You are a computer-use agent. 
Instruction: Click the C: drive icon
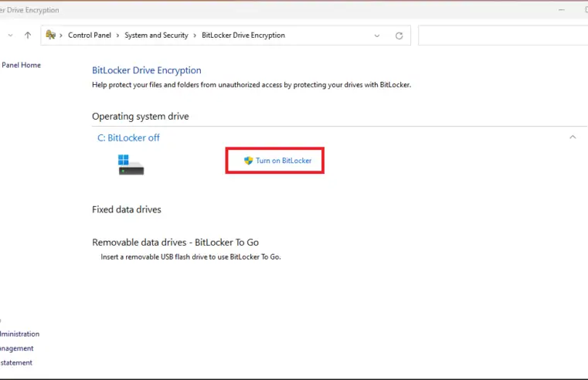(x=131, y=164)
